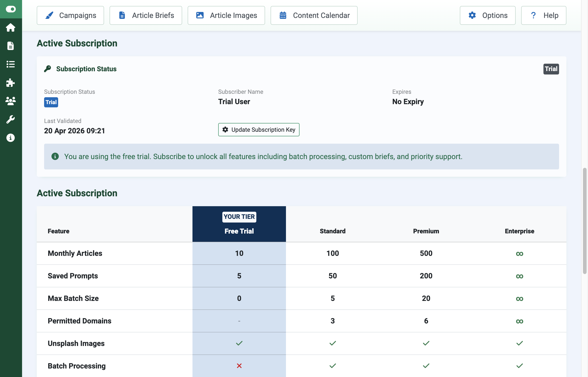The width and height of the screenshot is (588, 377).
Task: Click the wrench tools icon in the sidebar
Action: click(x=11, y=119)
